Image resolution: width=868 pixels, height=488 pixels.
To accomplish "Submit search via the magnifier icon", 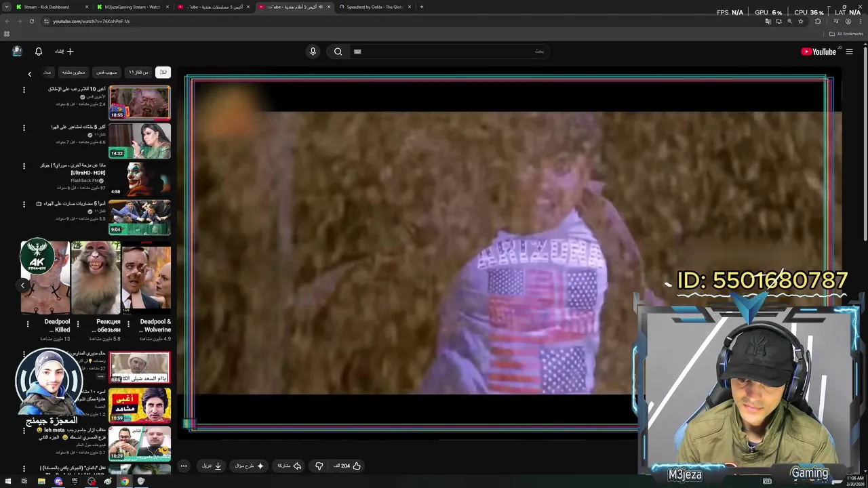I will (x=338, y=52).
